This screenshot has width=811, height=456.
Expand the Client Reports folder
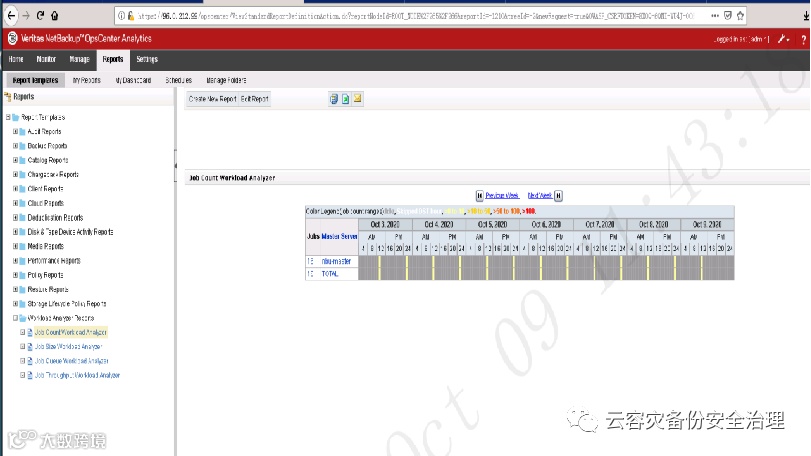click(16, 189)
